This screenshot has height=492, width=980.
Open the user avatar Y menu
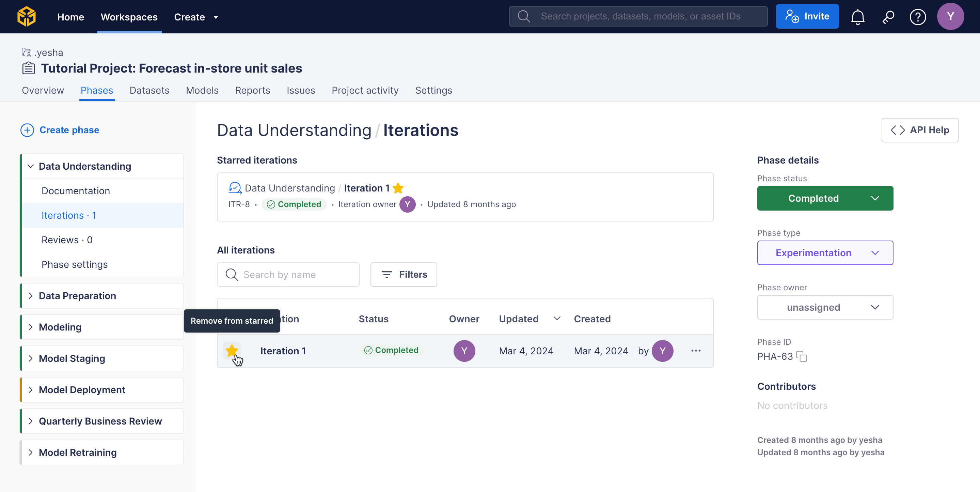click(950, 17)
